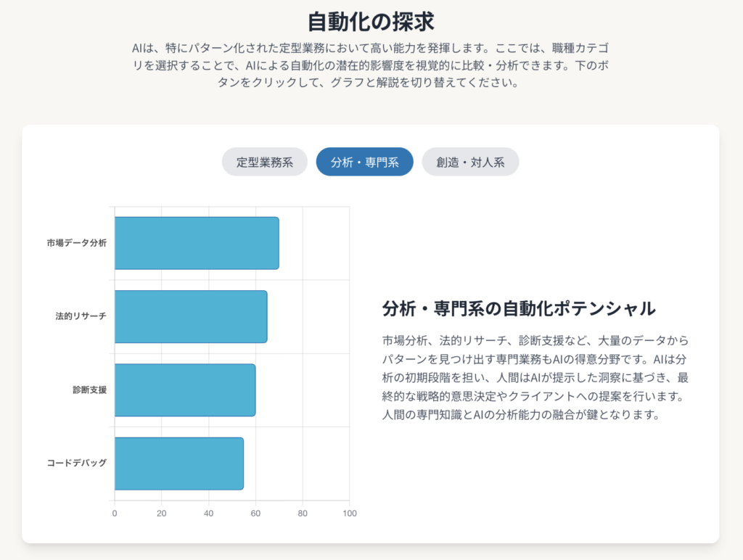This screenshot has height=560, width=743.
Task: Switch to the 創造・対人系 tab
Action: click(470, 162)
